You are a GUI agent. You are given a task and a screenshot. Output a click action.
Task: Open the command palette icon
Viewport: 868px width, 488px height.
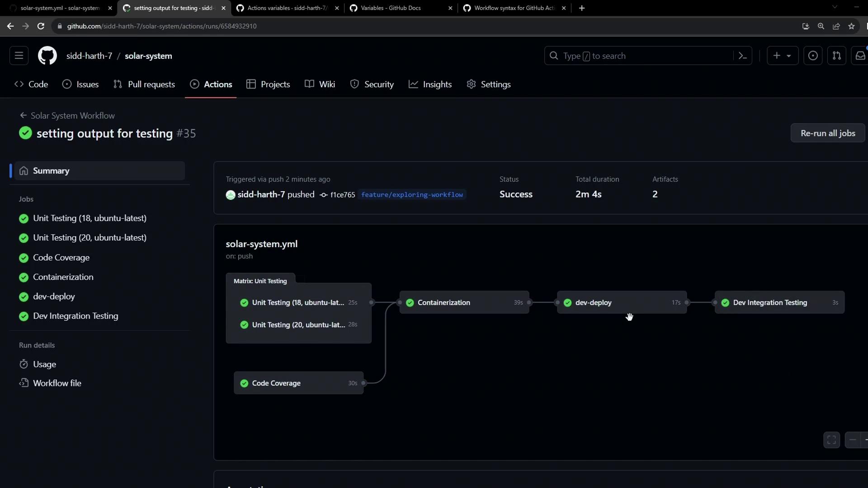pos(742,56)
